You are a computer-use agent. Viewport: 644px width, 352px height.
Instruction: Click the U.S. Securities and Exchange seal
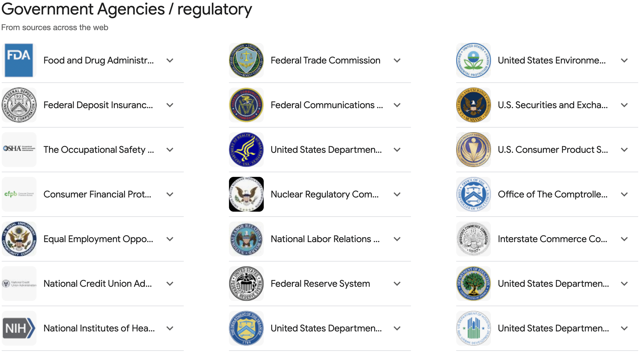474,105
